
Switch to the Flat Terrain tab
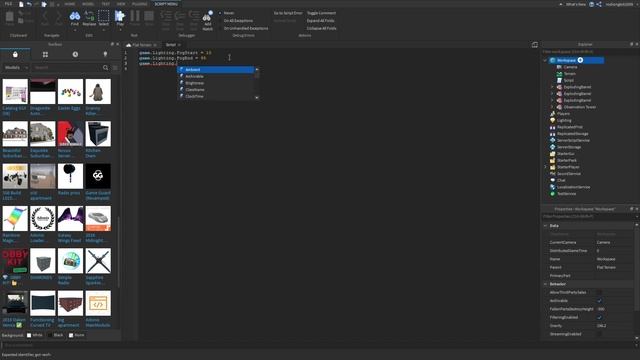coord(142,45)
